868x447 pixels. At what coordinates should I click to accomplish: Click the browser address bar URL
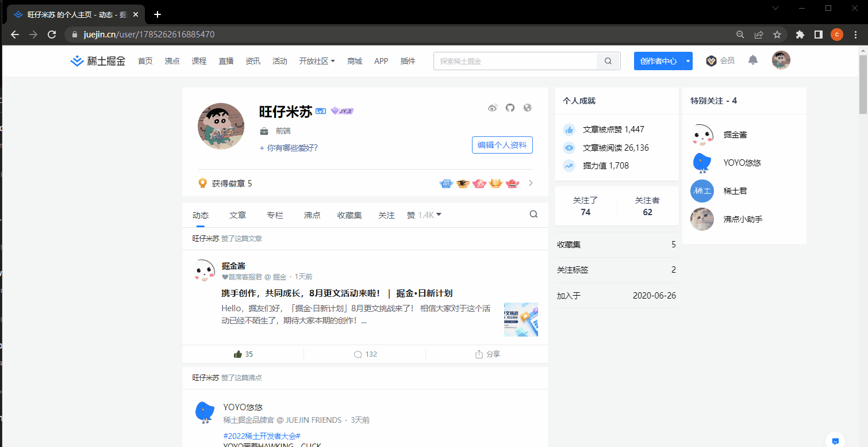(149, 35)
